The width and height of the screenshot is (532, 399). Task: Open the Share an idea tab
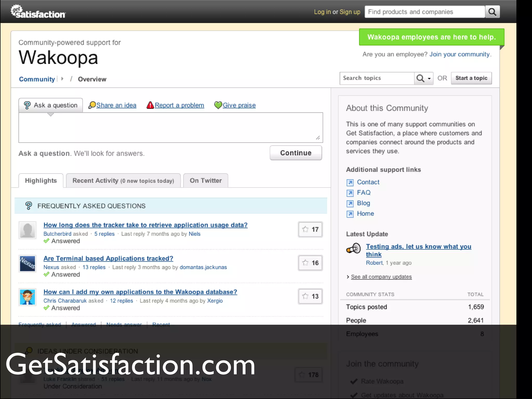click(x=116, y=105)
